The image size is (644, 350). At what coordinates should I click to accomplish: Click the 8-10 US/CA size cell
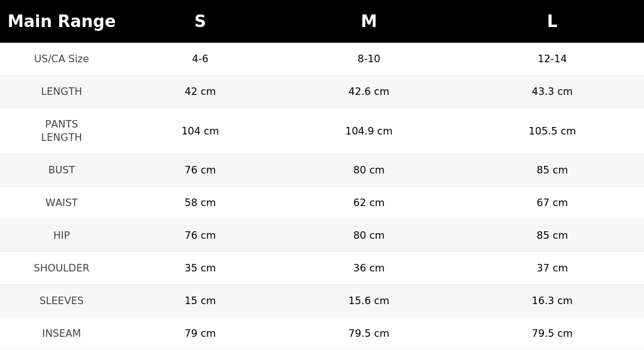[369, 58]
